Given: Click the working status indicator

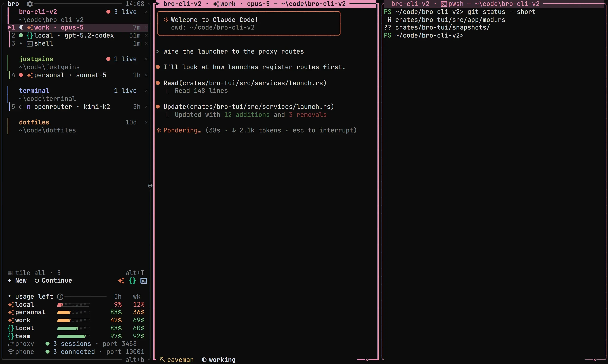Looking at the screenshot, I should click(x=218, y=360).
